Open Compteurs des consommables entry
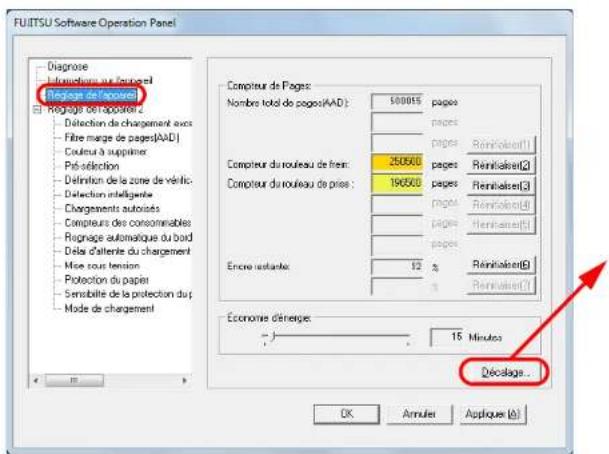609x454 pixels. click(128, 223)
